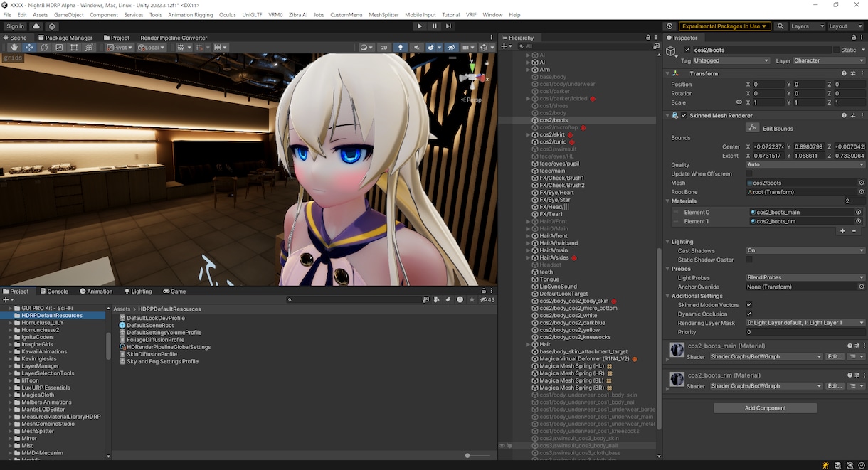Open Scene camera settings icon
Viewport: 868px width, 470px height.
click(468, 48)
